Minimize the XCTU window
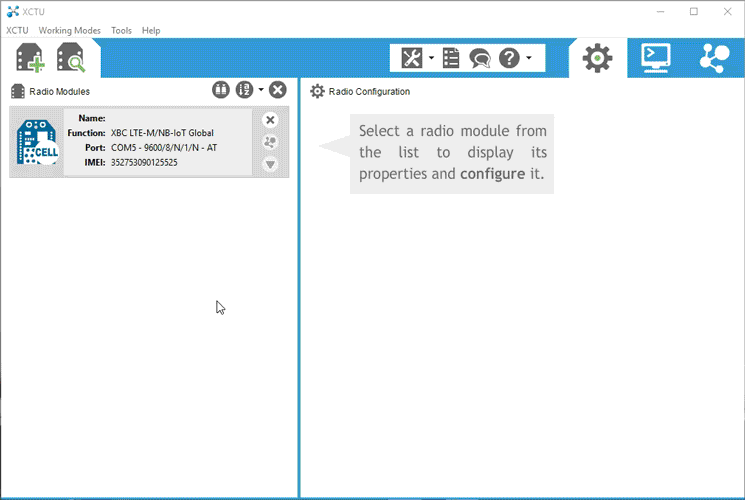745x500 pixels. [660, 11]
